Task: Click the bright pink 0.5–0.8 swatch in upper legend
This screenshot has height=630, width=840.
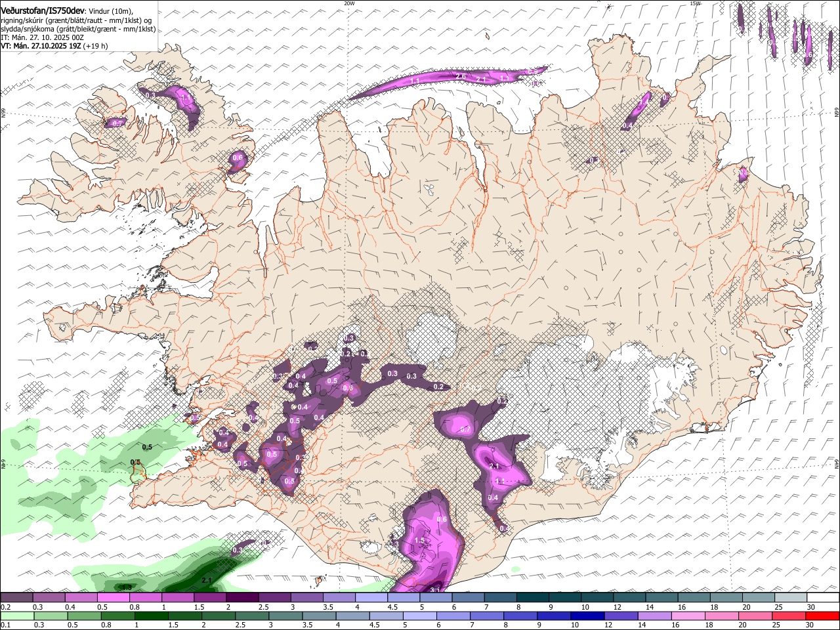Action: pyautogui.click(x=113, y=598)
